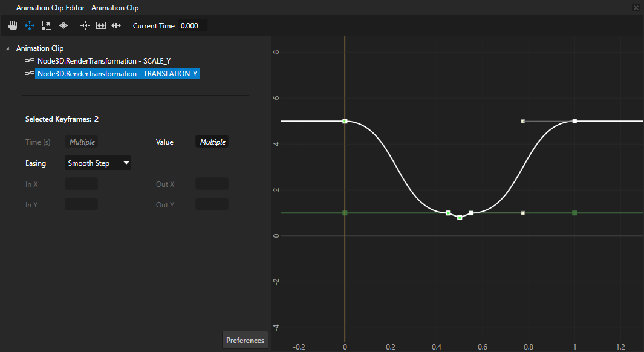Collapse the Animation Clip tree node

pos(6,48)
